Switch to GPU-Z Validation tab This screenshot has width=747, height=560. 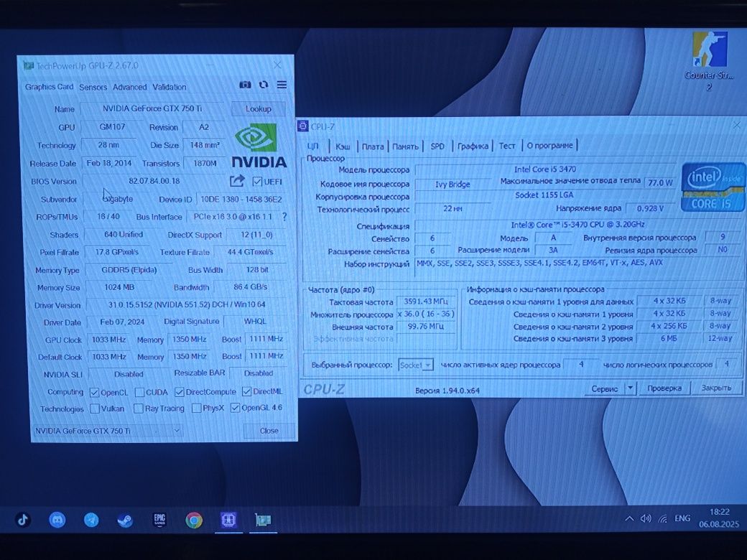pos(169,87)
